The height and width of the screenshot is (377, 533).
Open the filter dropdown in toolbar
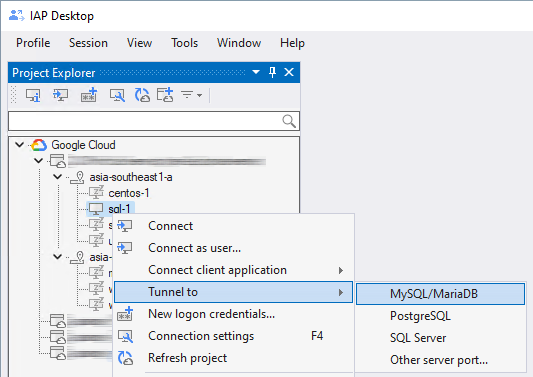click(191, 95)
